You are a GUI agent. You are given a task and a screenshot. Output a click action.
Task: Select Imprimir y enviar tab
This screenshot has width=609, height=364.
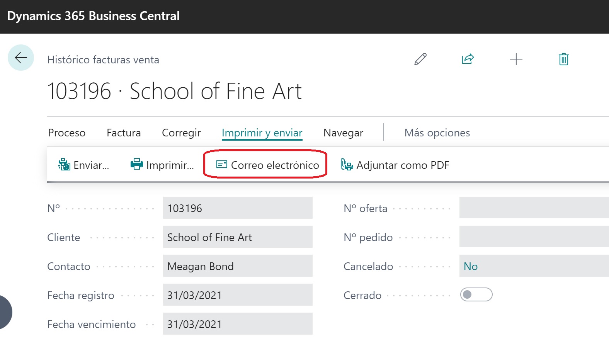click(x=262, y=133)
